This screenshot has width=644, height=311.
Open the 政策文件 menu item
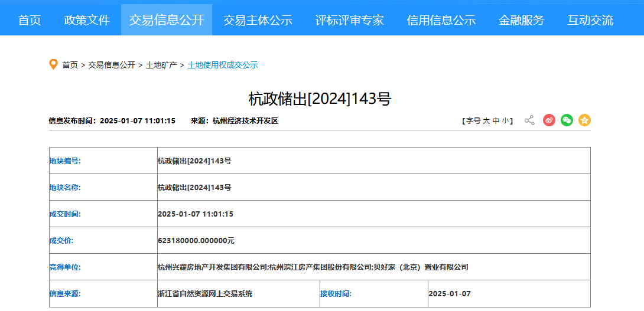(x=87, y=20)
